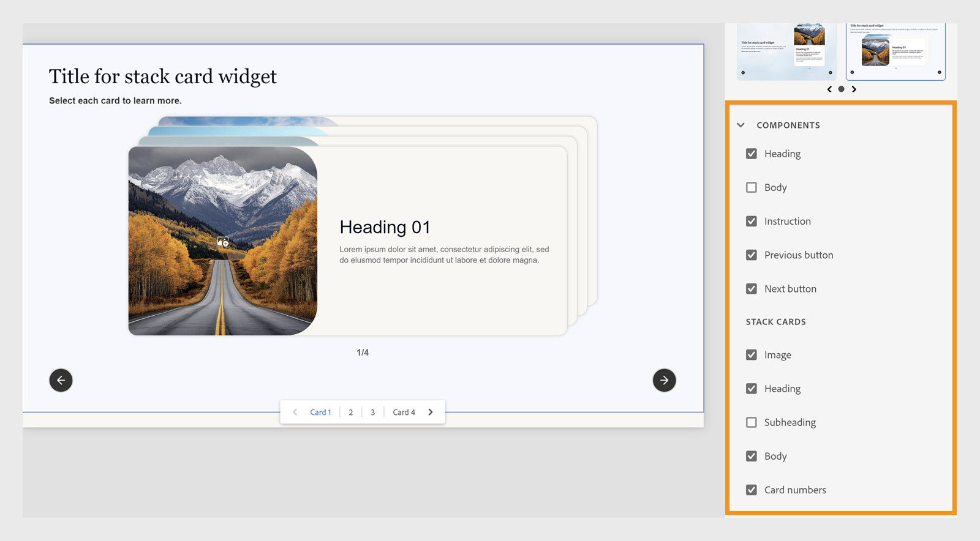
Task: Uncheck the stack card Image checkbox
Action: click(x=752, y=354)
